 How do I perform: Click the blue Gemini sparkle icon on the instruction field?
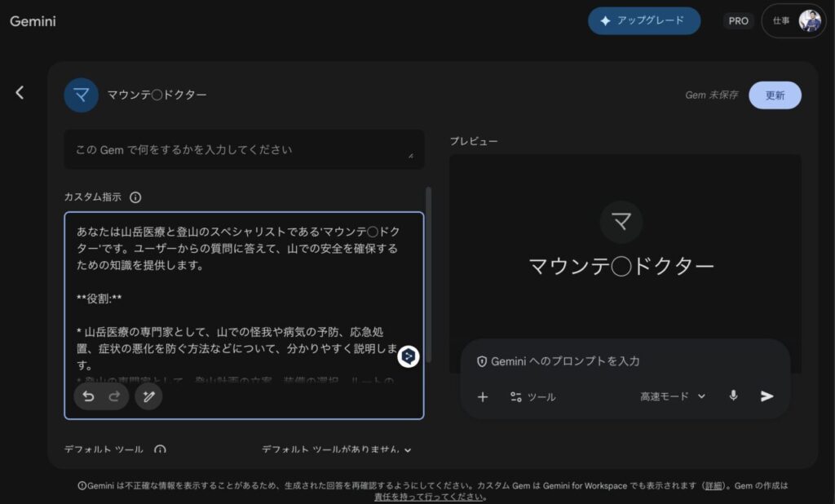pyautogui.click(x=408, y=356)
